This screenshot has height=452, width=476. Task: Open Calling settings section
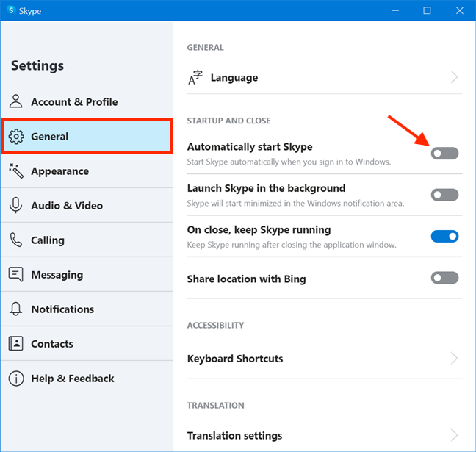87,240
